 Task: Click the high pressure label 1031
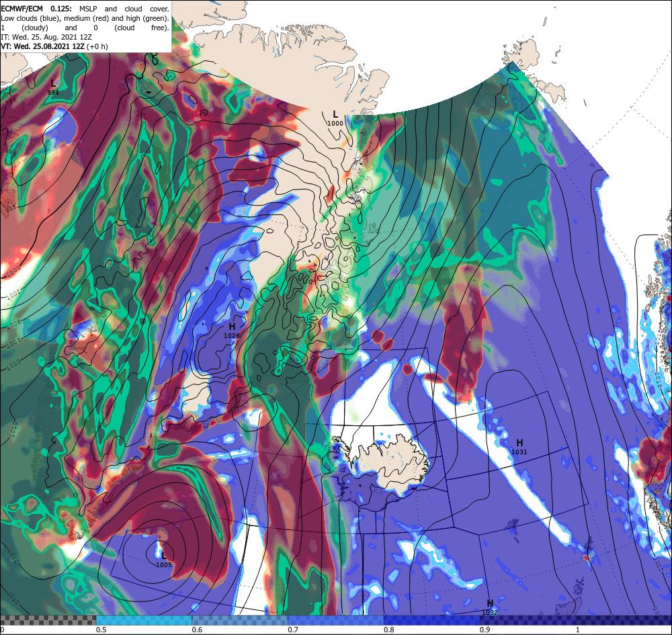519,446
